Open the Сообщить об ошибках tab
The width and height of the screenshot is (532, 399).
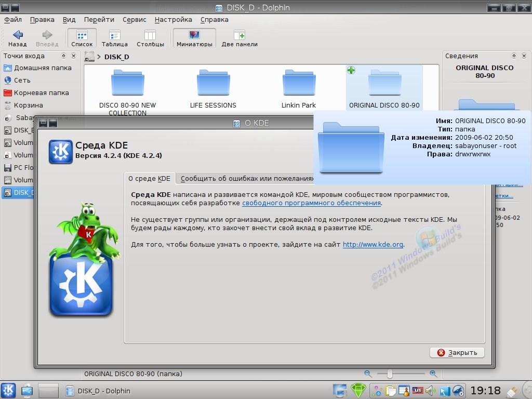pyautogui.click(x=246, y=179)
